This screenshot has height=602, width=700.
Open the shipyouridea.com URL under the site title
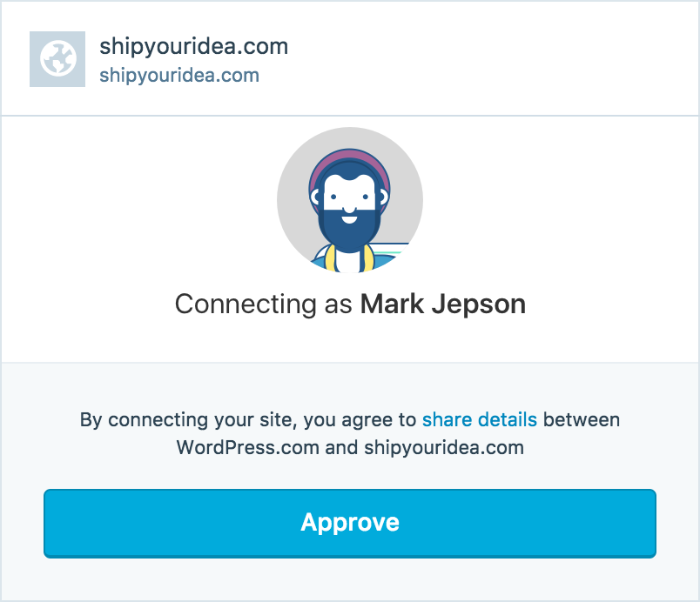[179, 76]
